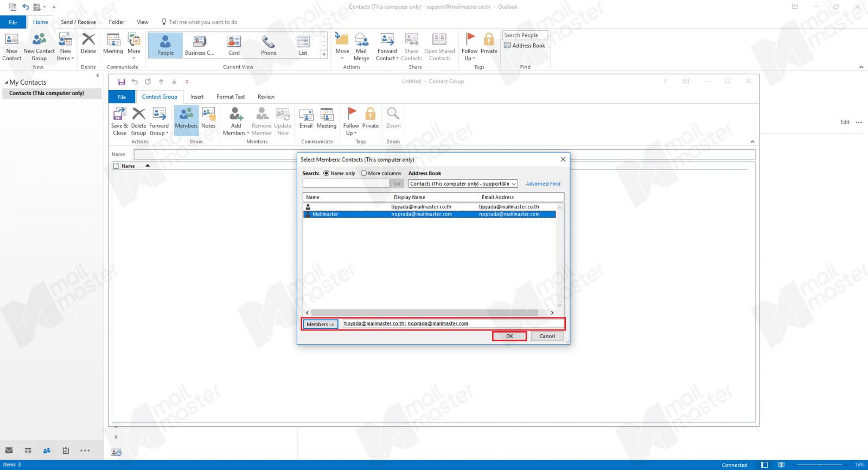Click Private lock icon in main Outlook Tags
The width and height of the screenshot is (868, 470).
489,43
